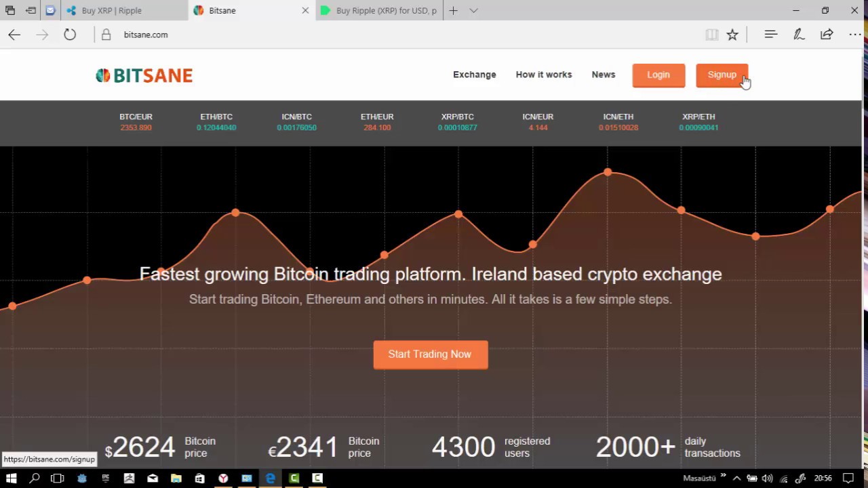Select ICN/EUR ticker pair
Viewport: 868px width, 488px height.
tap(538, 122)
